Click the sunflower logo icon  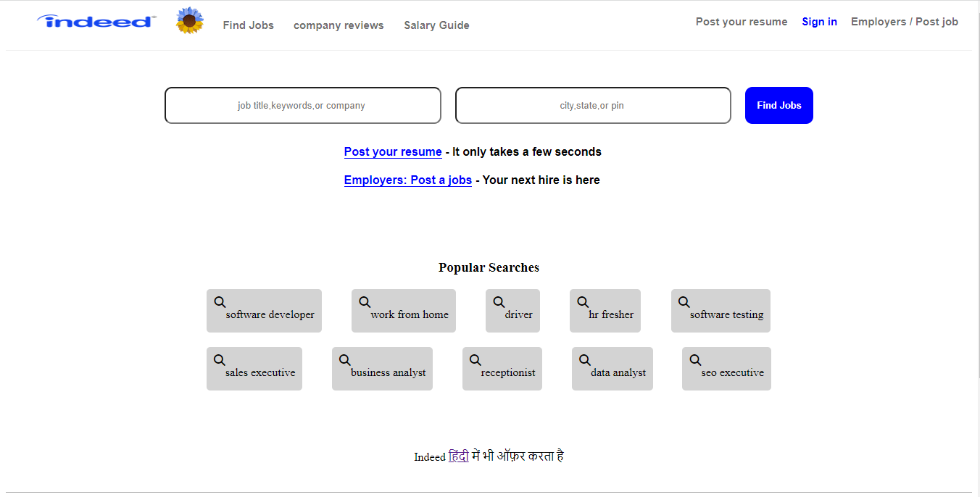click(189, 20)
